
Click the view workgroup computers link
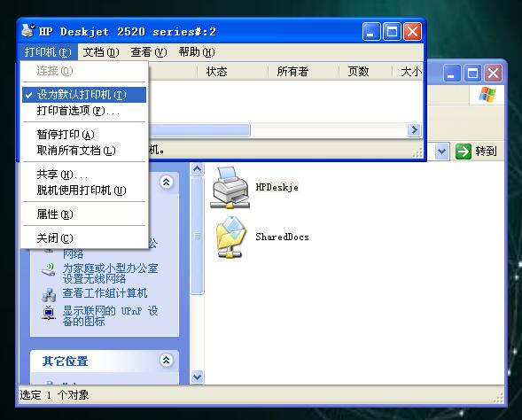105,293
